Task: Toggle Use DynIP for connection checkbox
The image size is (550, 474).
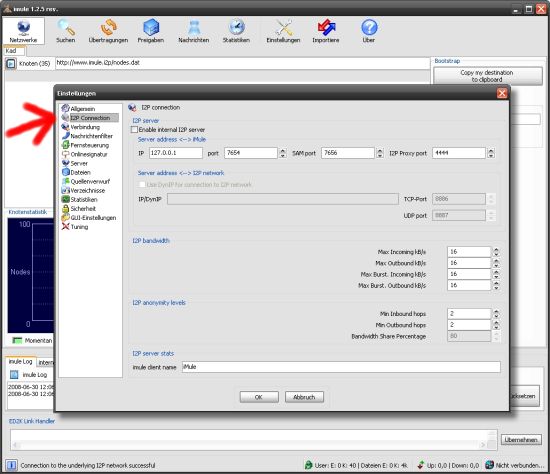Action: point(142,185)
